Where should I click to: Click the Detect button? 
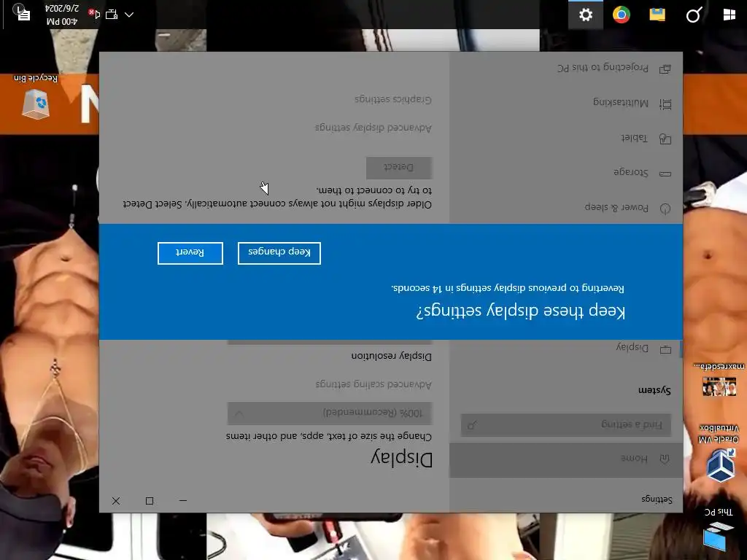tap(399, 168)
